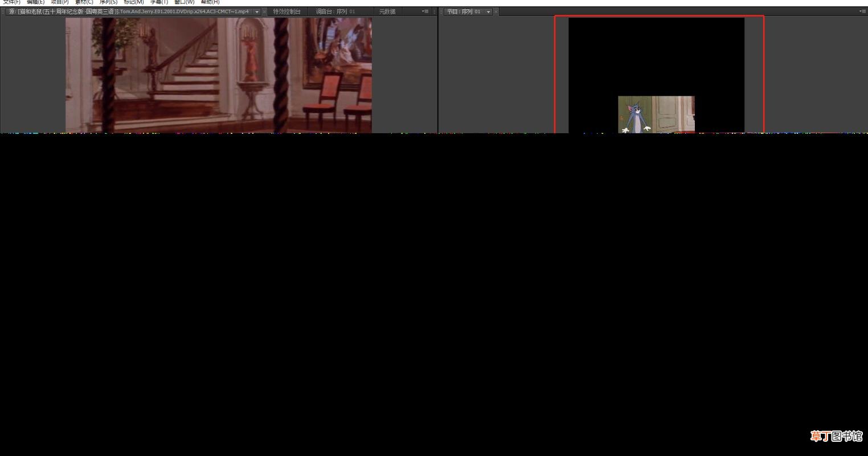Image resolution: width=868 pixels, height=456 pixels.
Task: Open the 帮助(H) menu
Action: pyautogui.click(x=210, y=2)
